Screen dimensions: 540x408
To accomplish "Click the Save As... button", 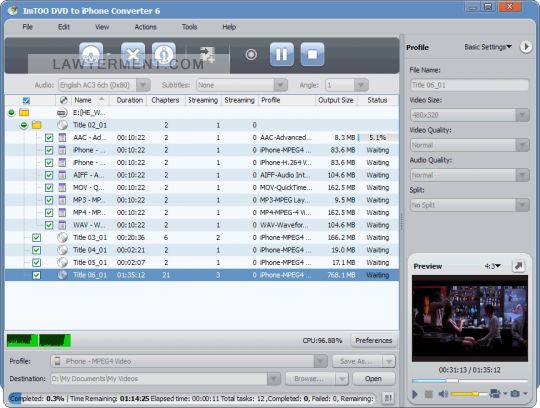I will (356, 361).
